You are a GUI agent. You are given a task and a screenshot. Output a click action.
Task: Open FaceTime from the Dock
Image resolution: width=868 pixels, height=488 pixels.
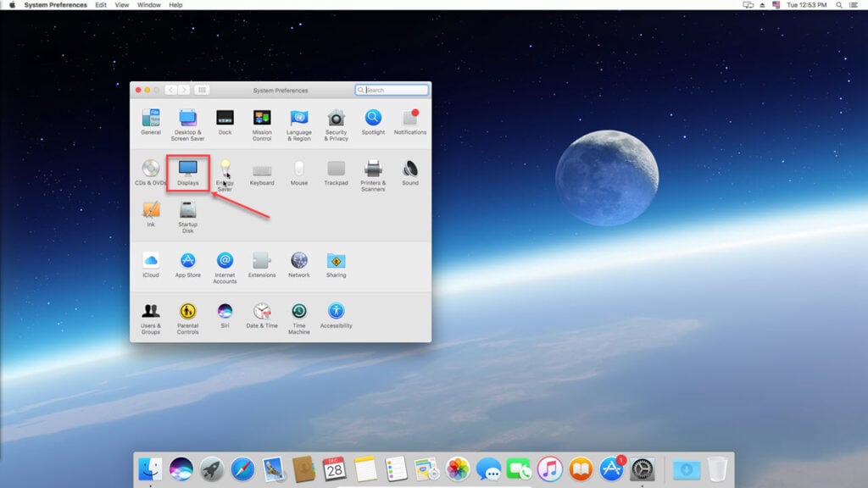519,469
